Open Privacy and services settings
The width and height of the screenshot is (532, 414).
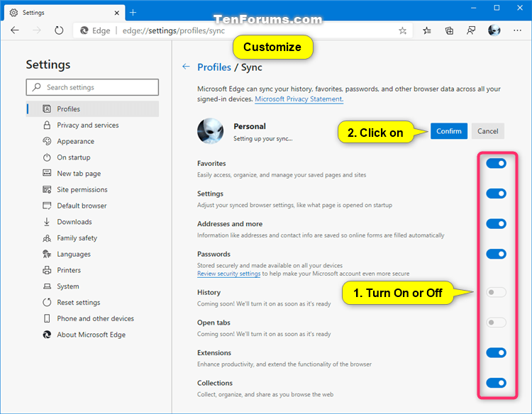92,125
